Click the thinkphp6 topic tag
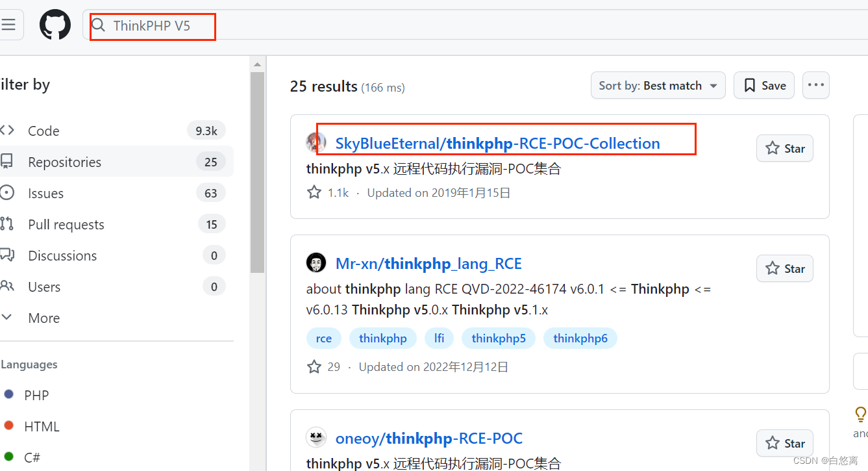 coord(580,338)
